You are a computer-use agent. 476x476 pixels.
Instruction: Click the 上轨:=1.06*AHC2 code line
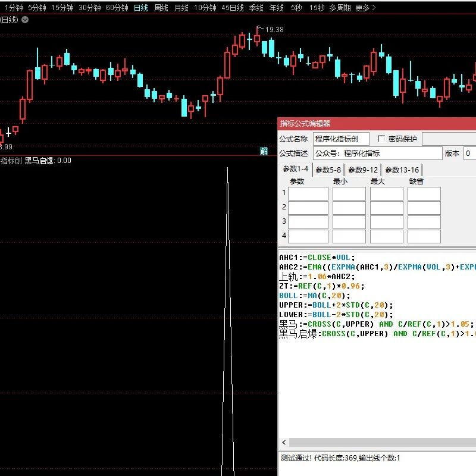click(x=317, y=277)
